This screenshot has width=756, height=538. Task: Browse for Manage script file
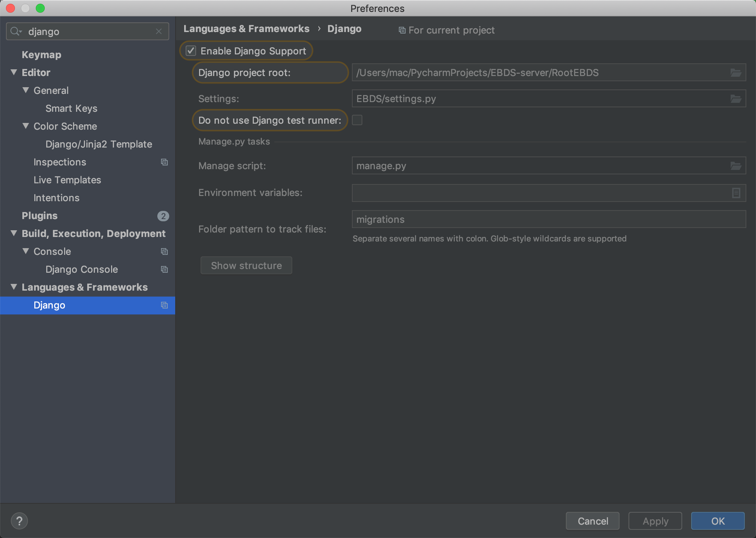[735, 166]
